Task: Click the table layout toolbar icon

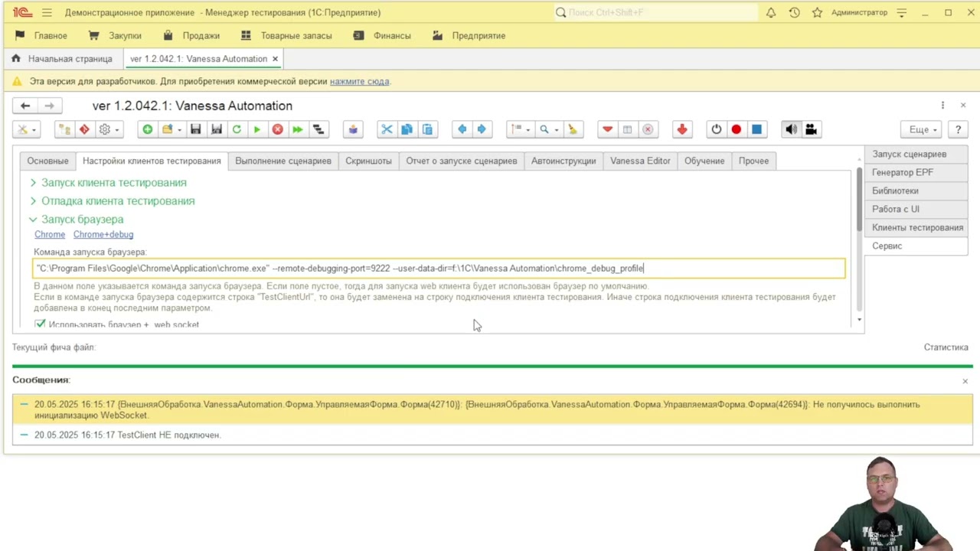Action: click(x=627, y=129)
